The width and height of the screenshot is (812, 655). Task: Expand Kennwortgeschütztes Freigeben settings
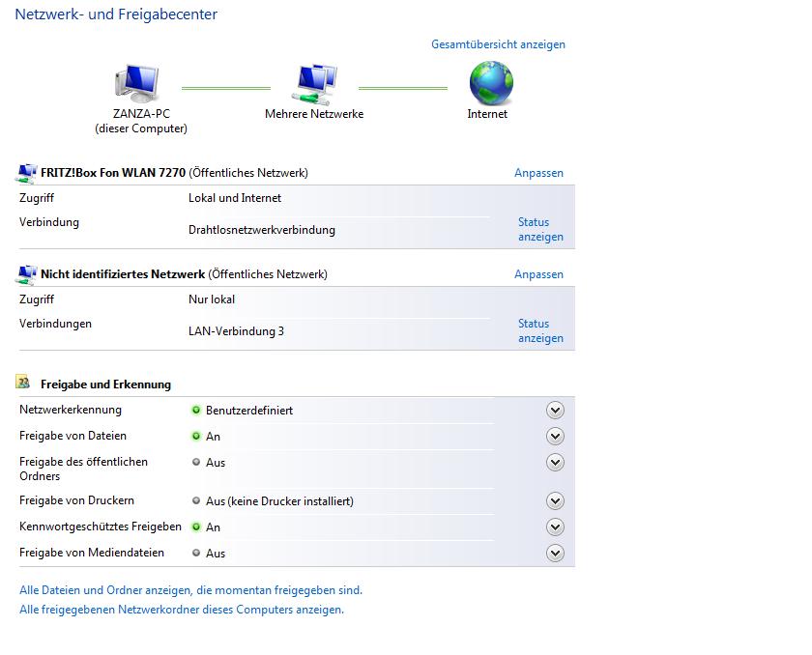(555, 527)
